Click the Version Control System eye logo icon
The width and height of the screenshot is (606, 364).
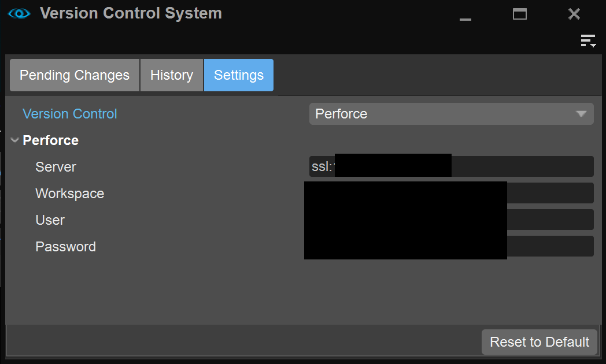(19, 13)
